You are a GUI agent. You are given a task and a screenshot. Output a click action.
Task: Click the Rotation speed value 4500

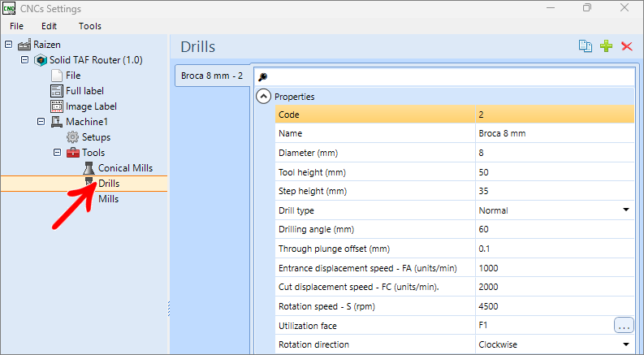(555, 306)
